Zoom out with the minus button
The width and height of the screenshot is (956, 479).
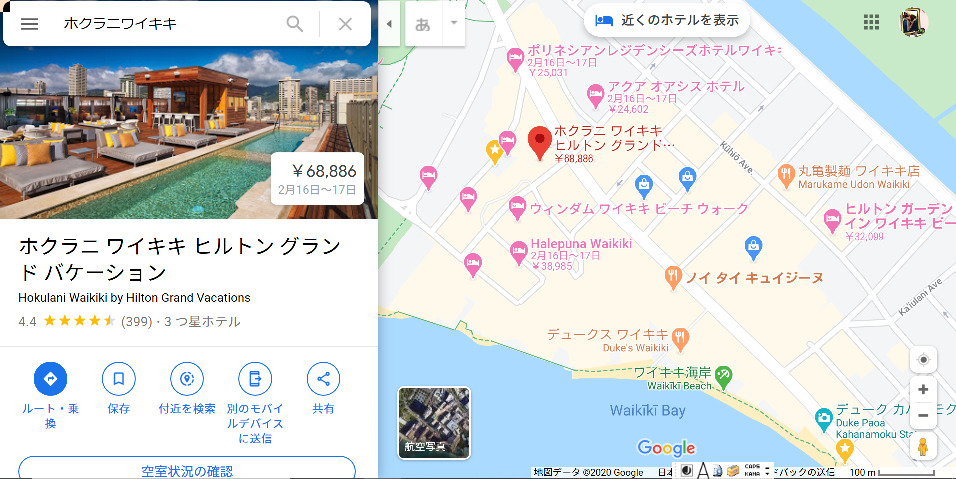point(923,415)
